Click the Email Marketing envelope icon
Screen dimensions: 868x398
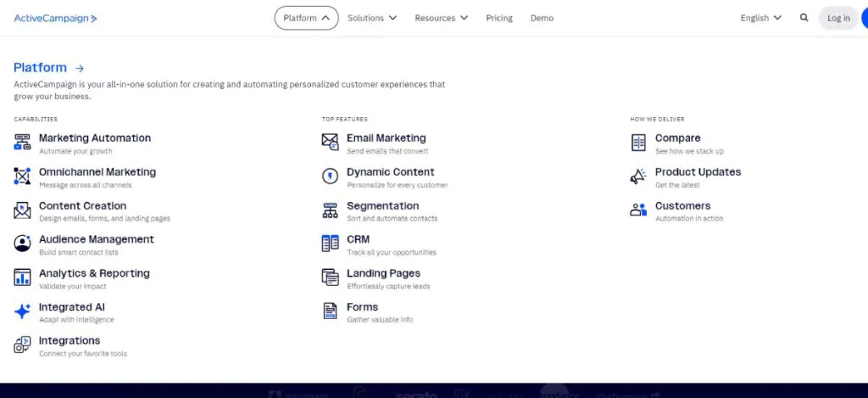(330, 143)
